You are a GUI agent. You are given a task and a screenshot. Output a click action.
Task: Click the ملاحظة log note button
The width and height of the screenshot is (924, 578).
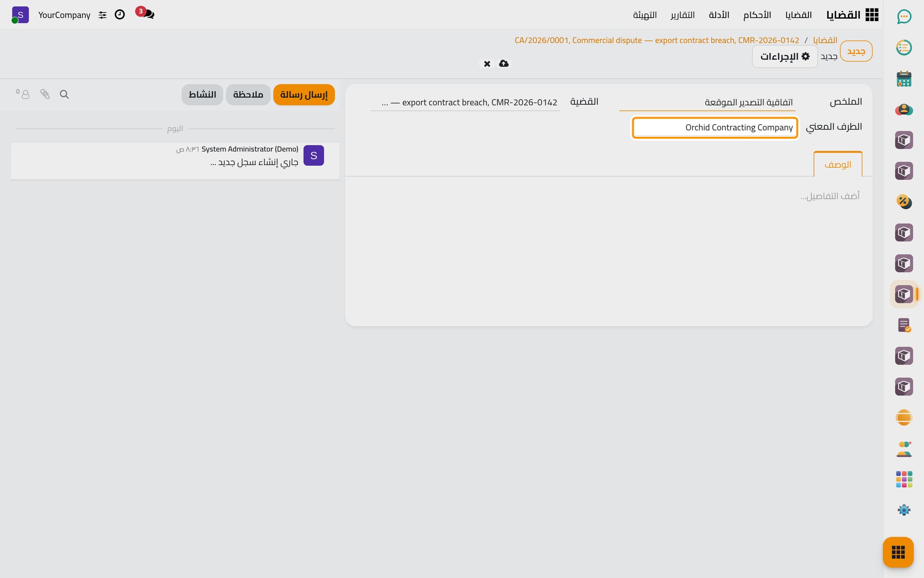click(x=248, y=94)
